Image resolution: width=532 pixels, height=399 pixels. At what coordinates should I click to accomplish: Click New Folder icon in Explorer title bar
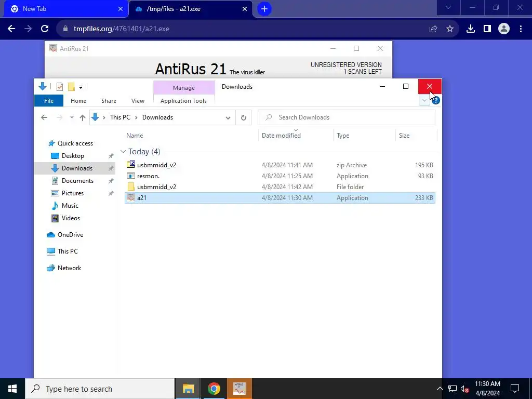[x=71, y=87]
